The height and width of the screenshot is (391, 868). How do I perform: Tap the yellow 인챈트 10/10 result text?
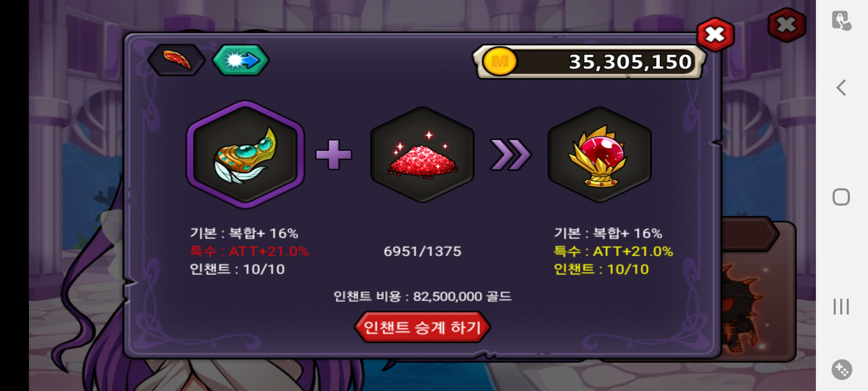click(601, 269)
